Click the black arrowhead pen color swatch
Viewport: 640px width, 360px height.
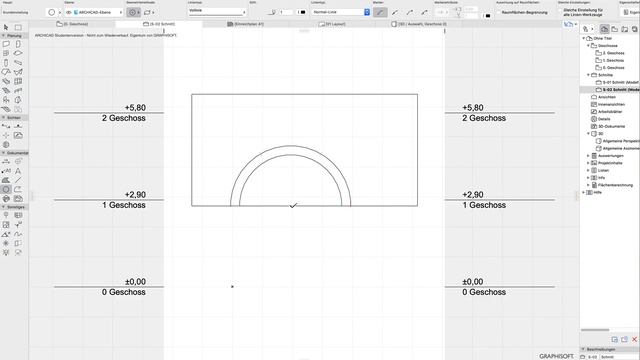click(x=487, y=16)
